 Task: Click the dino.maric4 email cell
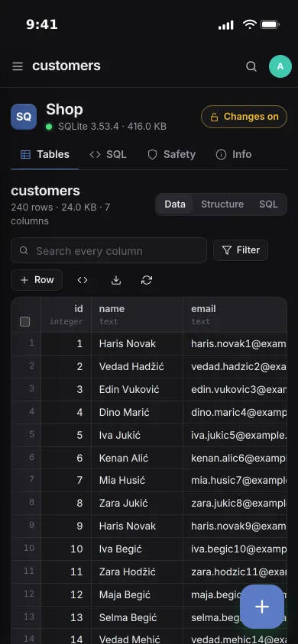pos(235,412)
